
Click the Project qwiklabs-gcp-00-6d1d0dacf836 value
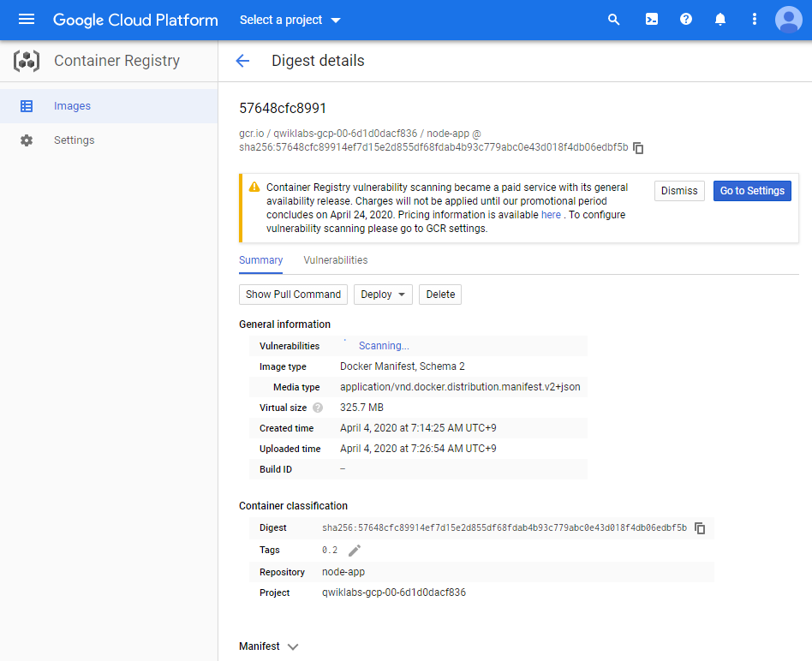(x=393, y=593)
